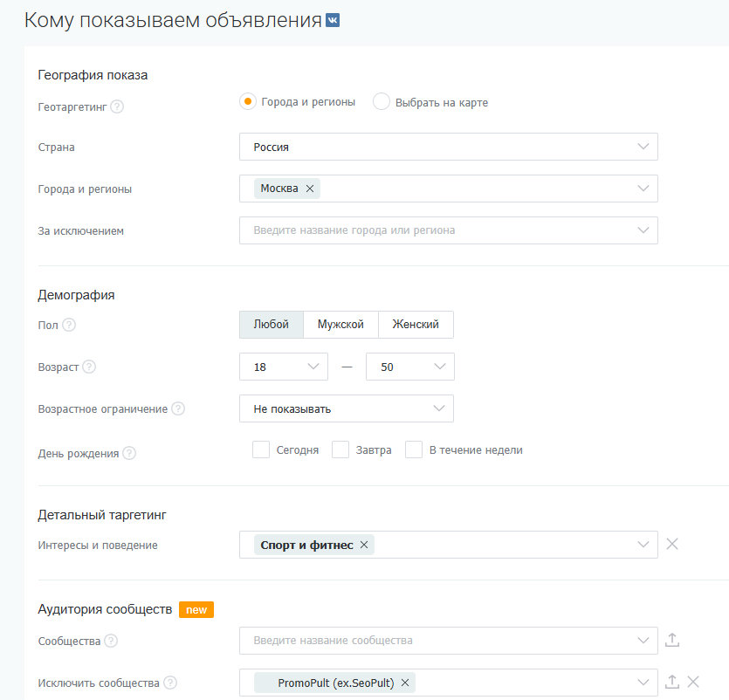The image size is (729, 700).
Task: Select the Города и регионы radio option
Action: [x=248, y=101]
